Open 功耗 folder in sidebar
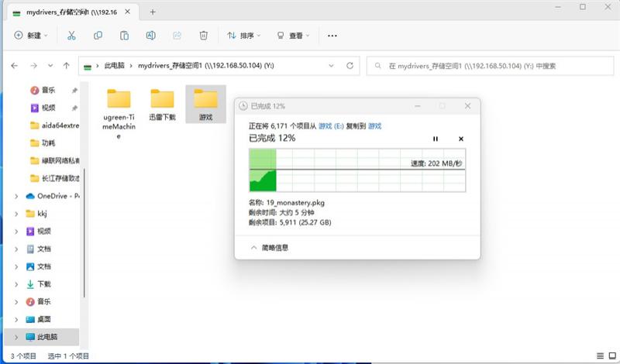This screenshot has width=620, height=364. coord(43,143)
